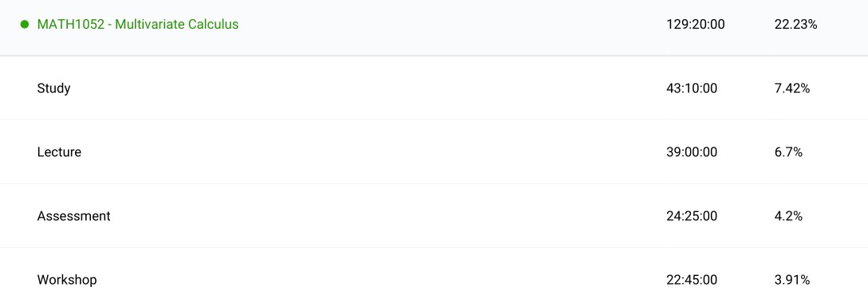The width and height of the screenshot is (868, 303).
Task: Click the Workshop percentage 3.91%
Action: coord(792,280)
